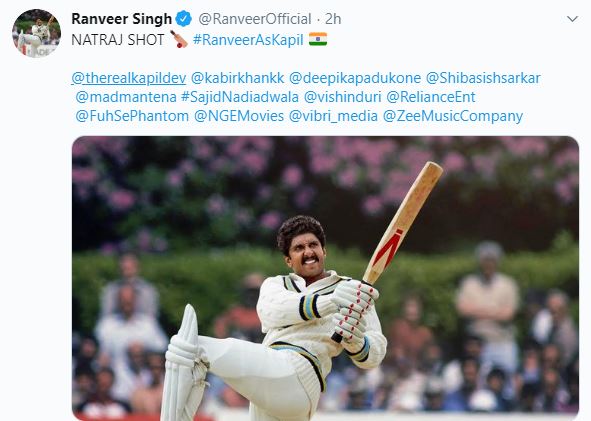The height and width of the screenshot is (421, 591).
Task: Open the #RanveerAsKapil hashtag
Action: coord(248,40)
